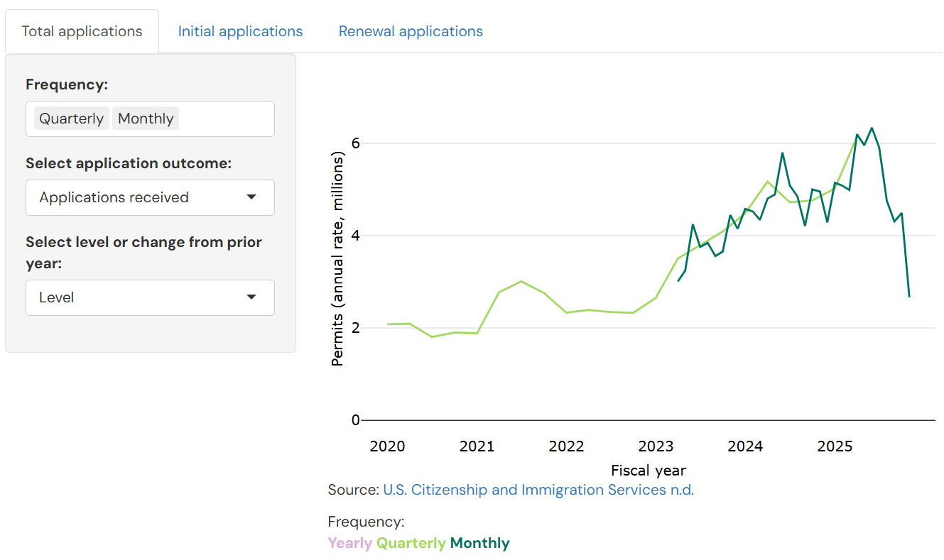Open the Applications received dropdown

(150, 197)
